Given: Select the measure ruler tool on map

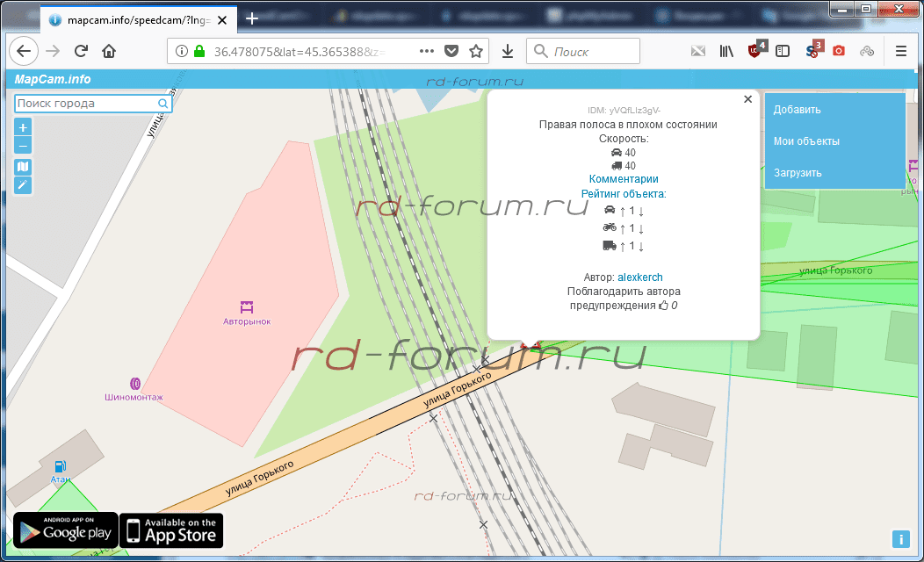Looking at the screenshot, I should coord(23,184).
